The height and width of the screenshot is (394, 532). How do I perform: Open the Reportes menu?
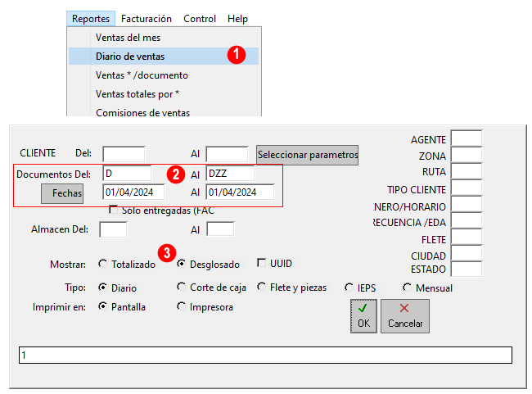pos(90,18)
